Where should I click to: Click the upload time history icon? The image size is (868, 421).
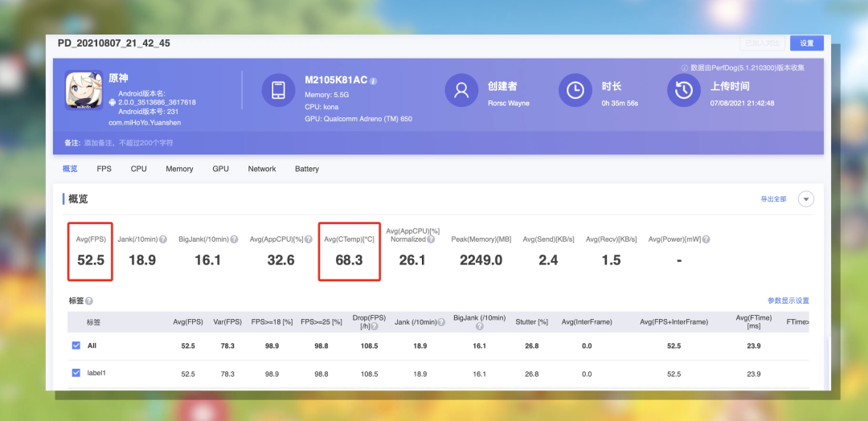tap(684, 90)
